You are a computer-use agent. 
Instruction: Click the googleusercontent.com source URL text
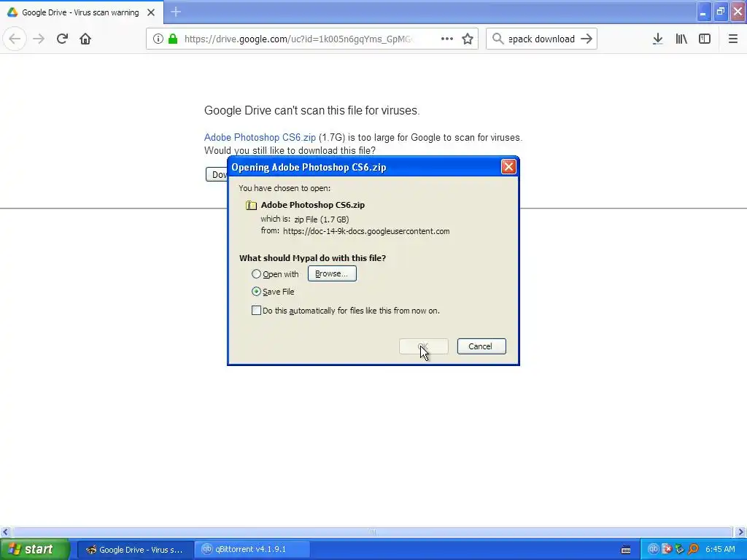tap(366, 231)
